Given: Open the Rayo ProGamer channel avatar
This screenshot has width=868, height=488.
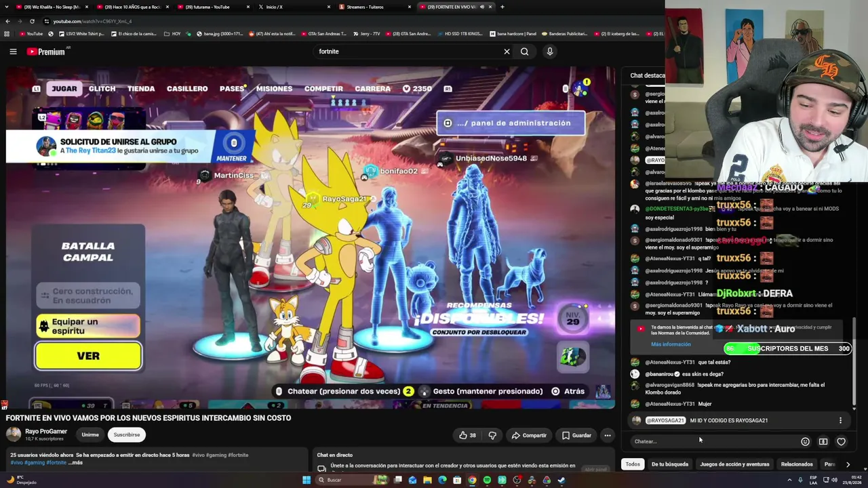Looking at the screenshot, I should [x=14, y=434].
